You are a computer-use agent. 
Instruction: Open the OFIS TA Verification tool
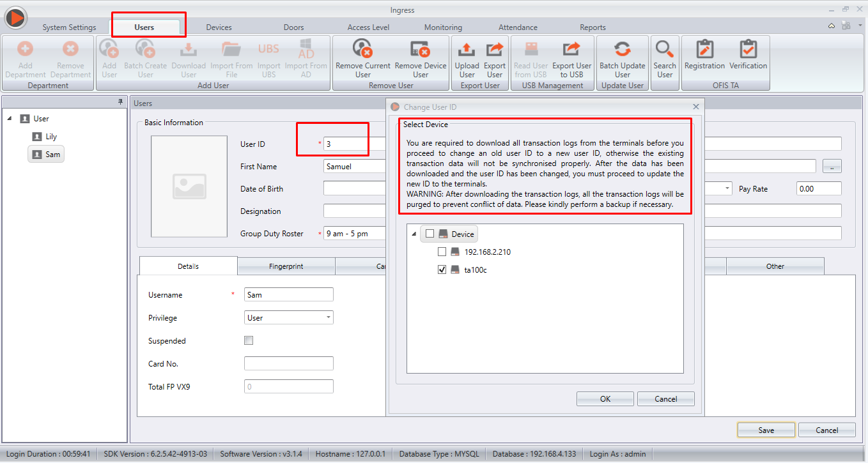tap(748, 49)
